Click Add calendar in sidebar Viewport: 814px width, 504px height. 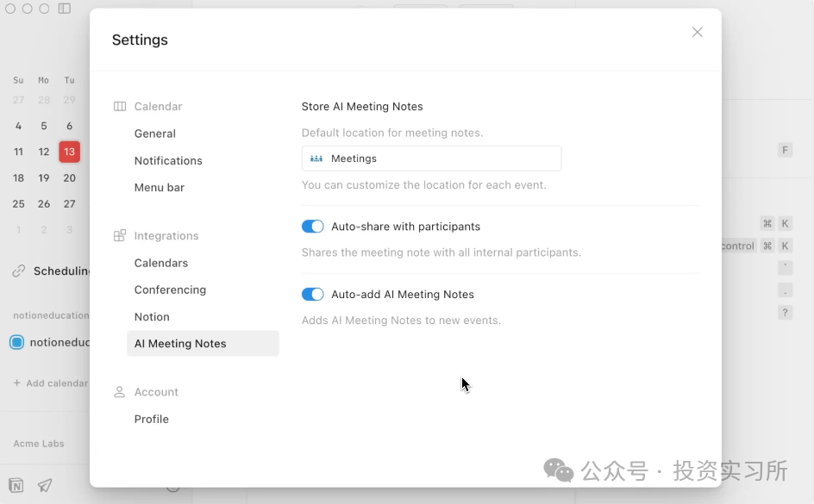point(50,383)
